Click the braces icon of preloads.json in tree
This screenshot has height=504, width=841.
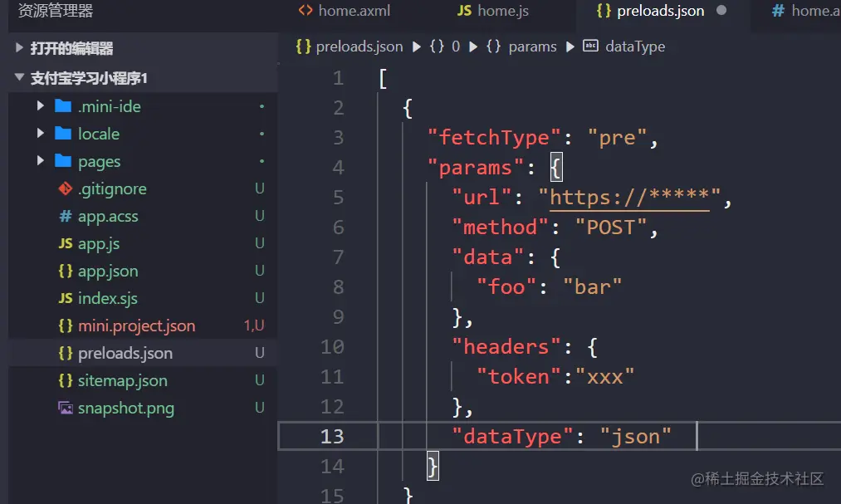click(x=66, y=353)
